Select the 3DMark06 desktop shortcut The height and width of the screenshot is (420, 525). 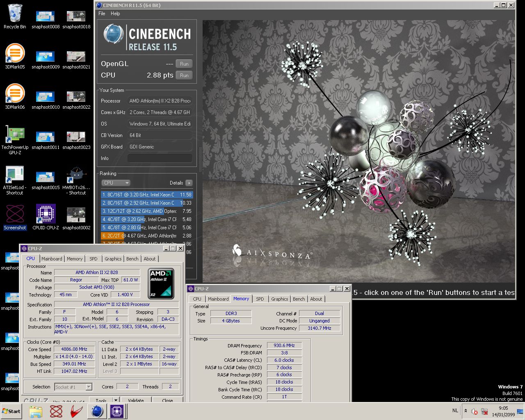[x=15, y=97]
